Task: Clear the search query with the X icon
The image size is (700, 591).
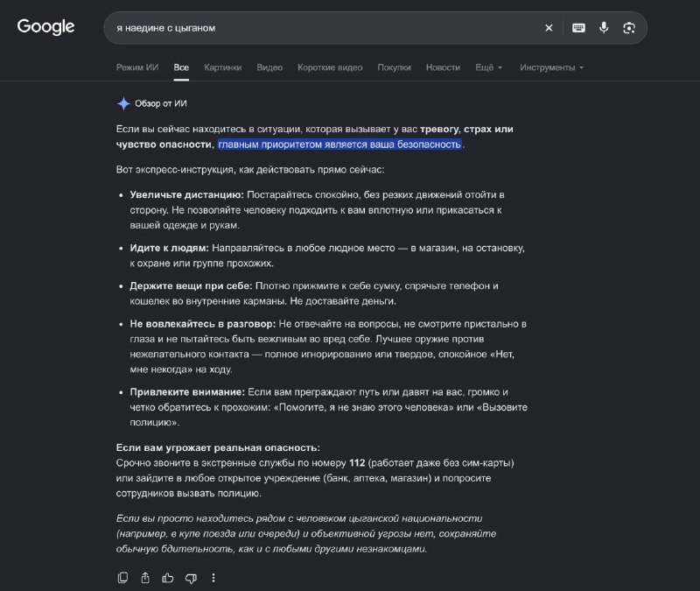Action: [x=549, y=28]
